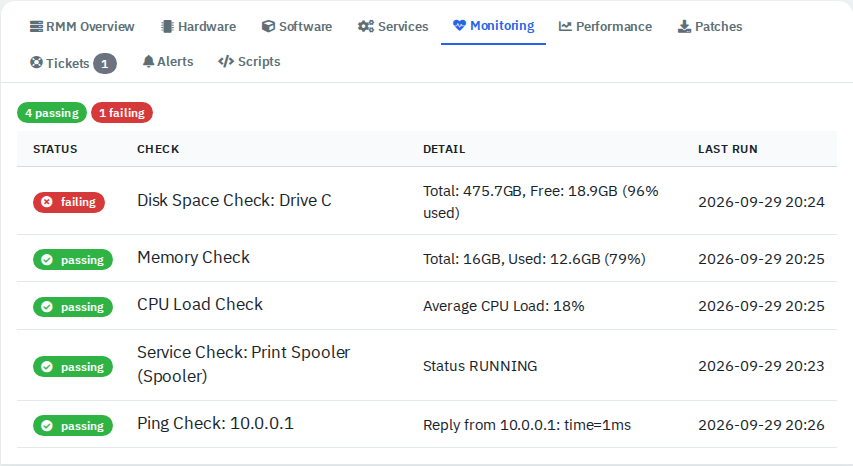Click the checkmark icon in Ping Check badge

47,426
